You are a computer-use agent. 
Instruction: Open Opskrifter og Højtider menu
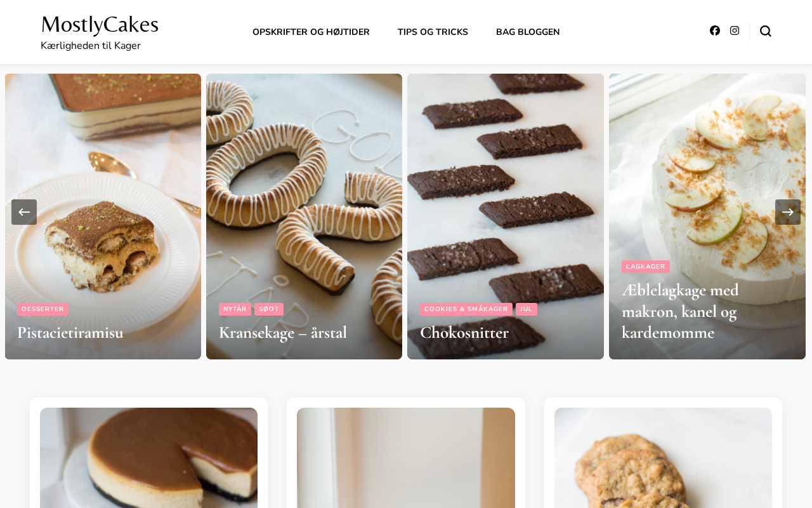click(311, 32)
